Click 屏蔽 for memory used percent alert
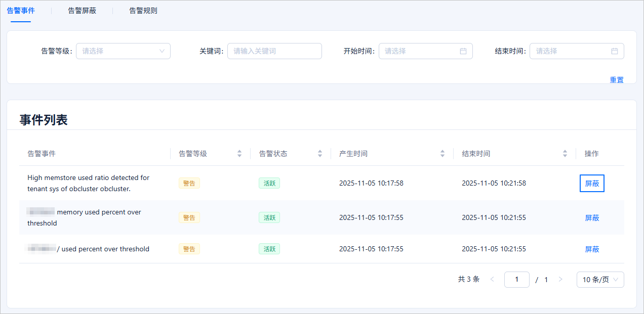This screenshot has height=314, width=644. point(591,218)
